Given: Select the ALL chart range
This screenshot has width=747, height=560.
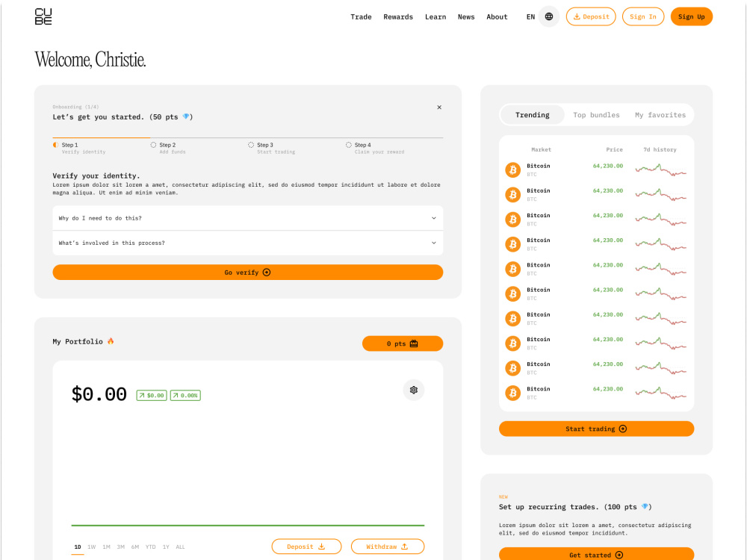Looking at the screenshot, I should point(180,547).
